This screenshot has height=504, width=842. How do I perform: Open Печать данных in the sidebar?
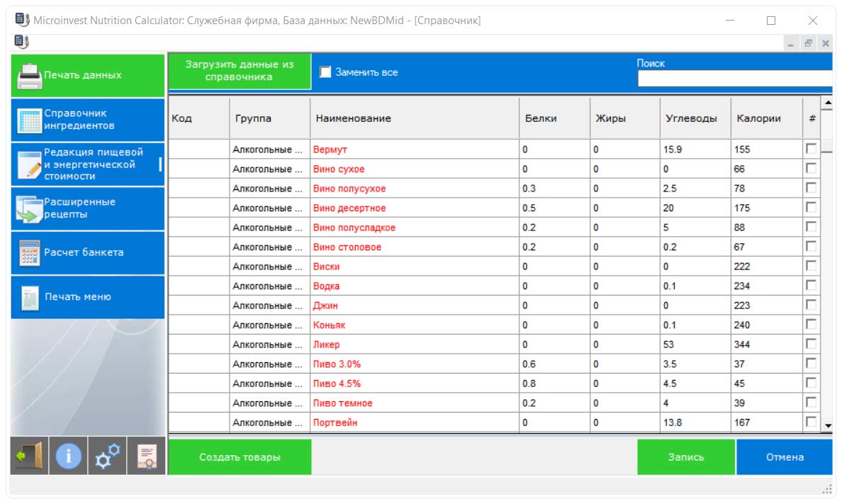click(87, 76)
